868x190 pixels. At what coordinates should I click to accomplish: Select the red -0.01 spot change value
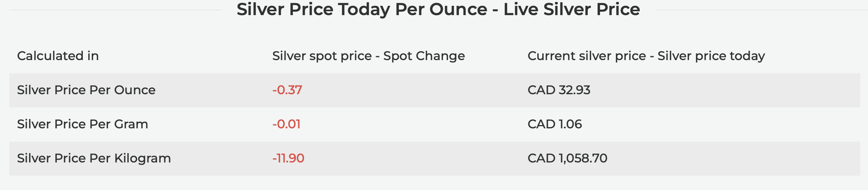tap(286, 124)
